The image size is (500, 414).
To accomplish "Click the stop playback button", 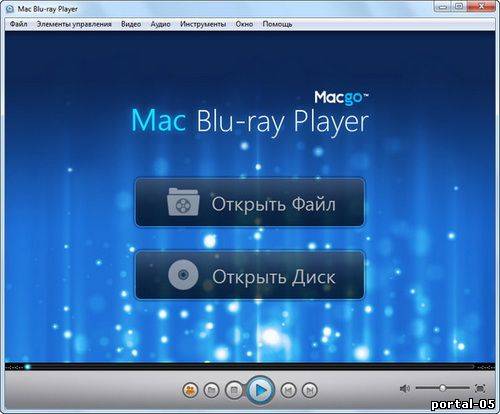I will click(234, 390).
